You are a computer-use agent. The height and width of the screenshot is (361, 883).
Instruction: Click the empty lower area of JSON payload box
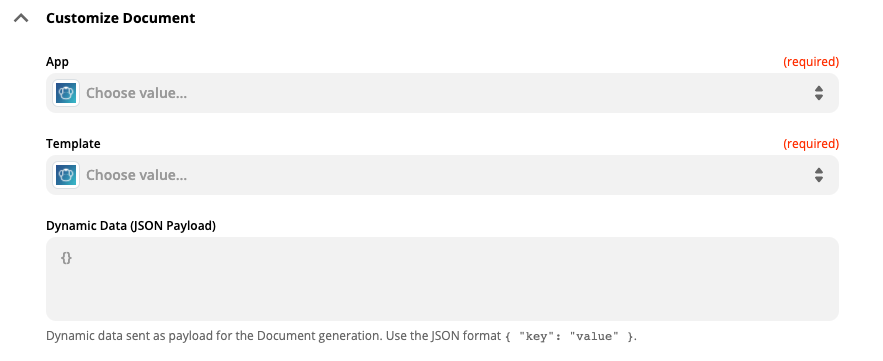tap(442, 296)
